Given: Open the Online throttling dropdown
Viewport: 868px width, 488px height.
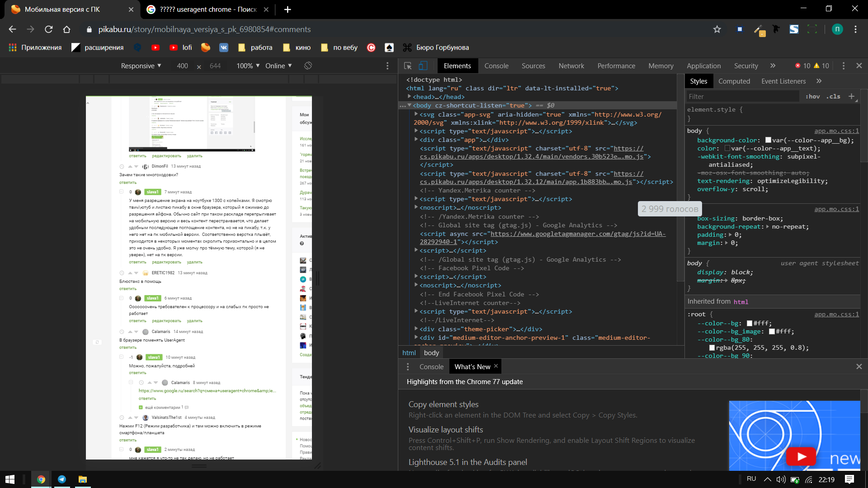Looking at the screenshot, I should (278, 66).
